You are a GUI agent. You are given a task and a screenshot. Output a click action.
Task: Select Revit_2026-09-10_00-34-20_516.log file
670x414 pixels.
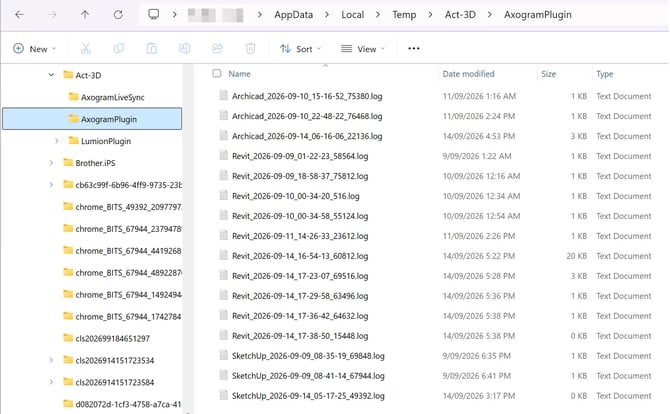[x=295, y=196]
